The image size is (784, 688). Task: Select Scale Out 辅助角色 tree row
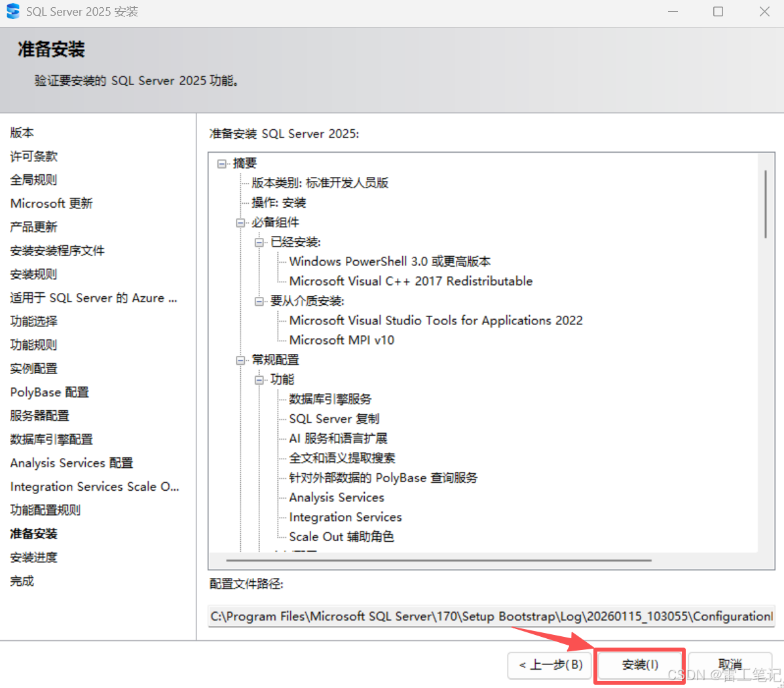pos(341,537)
